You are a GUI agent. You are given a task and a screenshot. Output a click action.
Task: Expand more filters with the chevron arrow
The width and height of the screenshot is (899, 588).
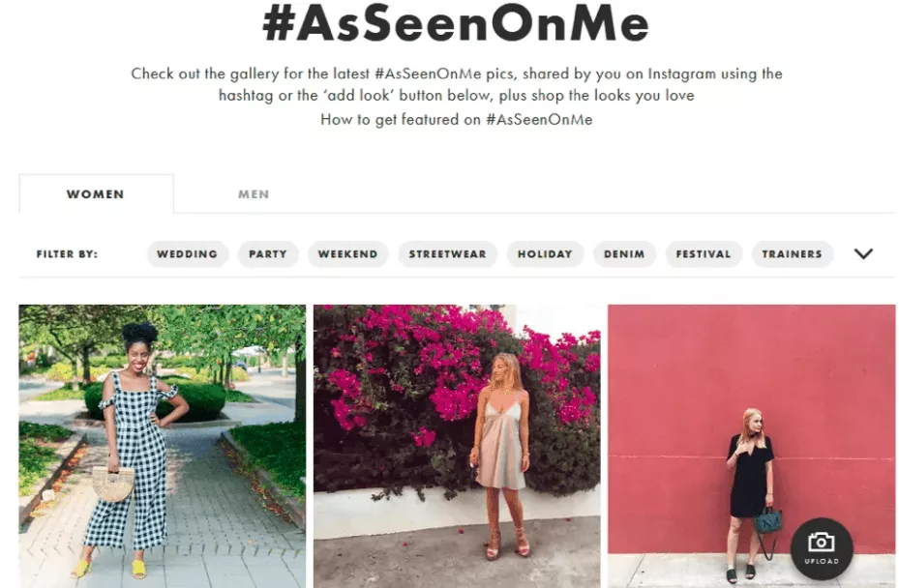pos(863,254)
